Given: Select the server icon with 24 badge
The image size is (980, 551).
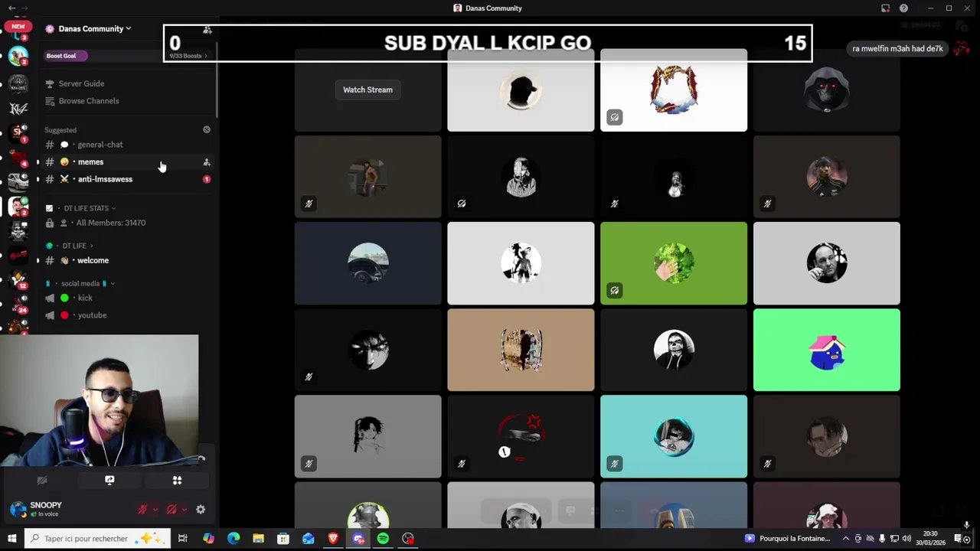Looking at the screenshot, I should 18,304.
